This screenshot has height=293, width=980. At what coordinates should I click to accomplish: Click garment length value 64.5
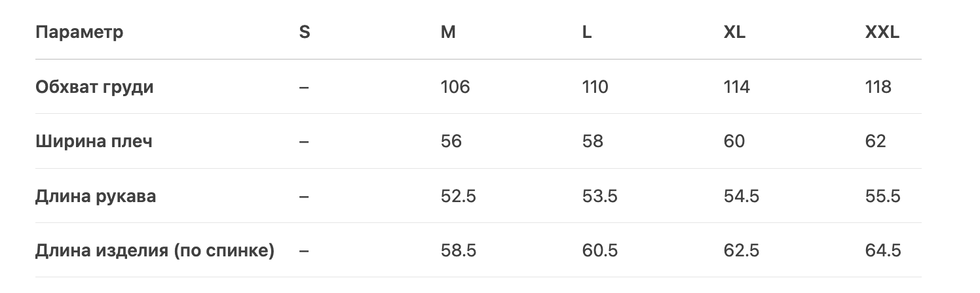click(x=883, y=250)
